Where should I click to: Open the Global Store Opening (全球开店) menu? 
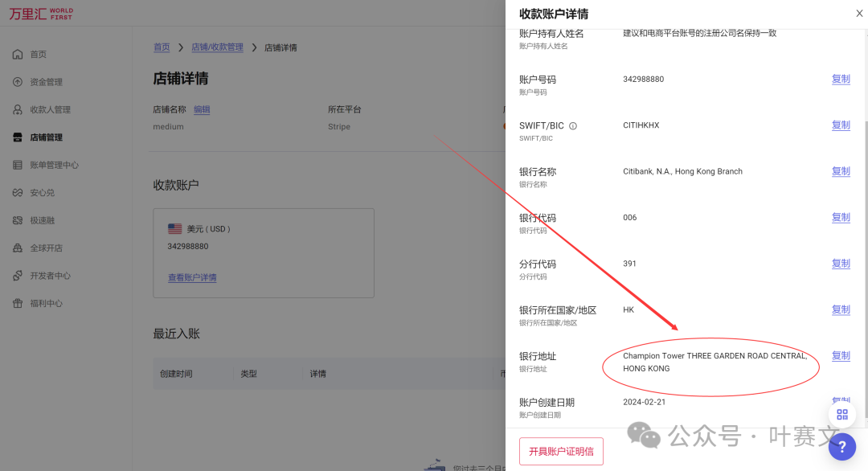[46, 248]
